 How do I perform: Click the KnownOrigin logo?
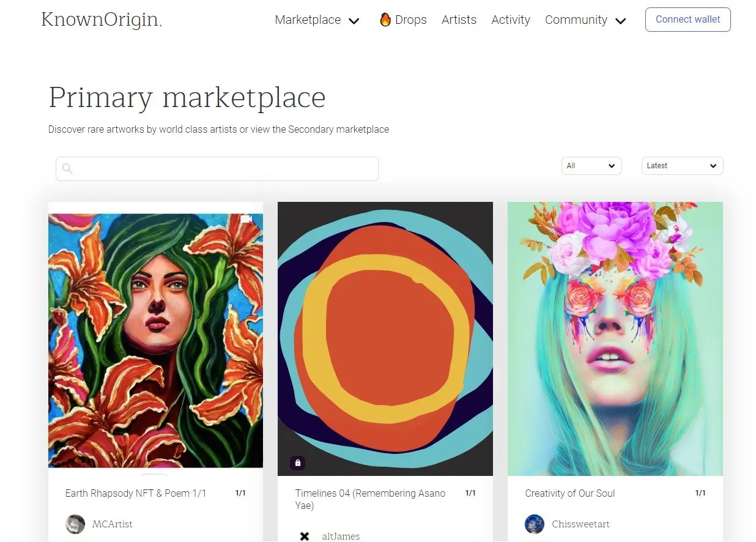[x=102, y=20]
